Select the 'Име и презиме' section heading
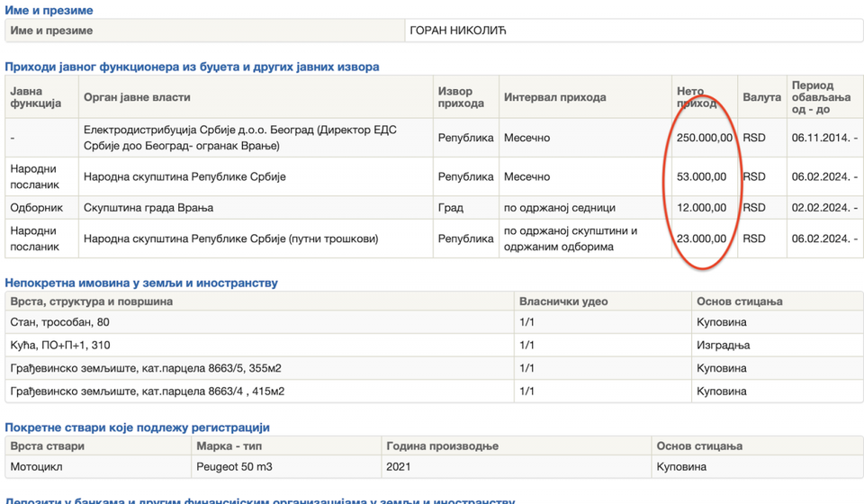This screenshot has height=504, width=864. tap(49, 10)
